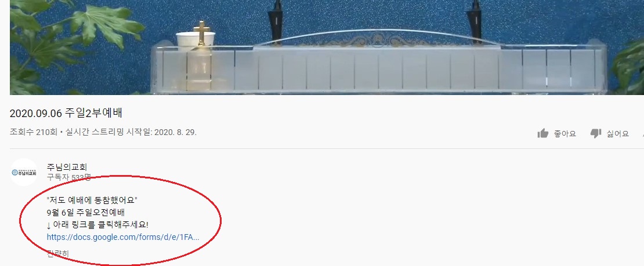Image resolution: width=644 pixels, height=266 pixels.
Task: Click the right microphone in video frame
Action: (476, 20)
